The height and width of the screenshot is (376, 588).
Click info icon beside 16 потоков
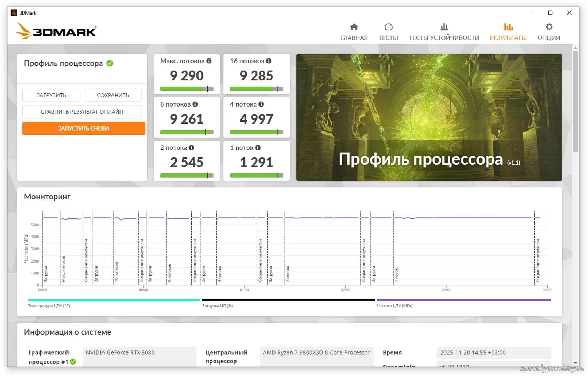(269, 61)
